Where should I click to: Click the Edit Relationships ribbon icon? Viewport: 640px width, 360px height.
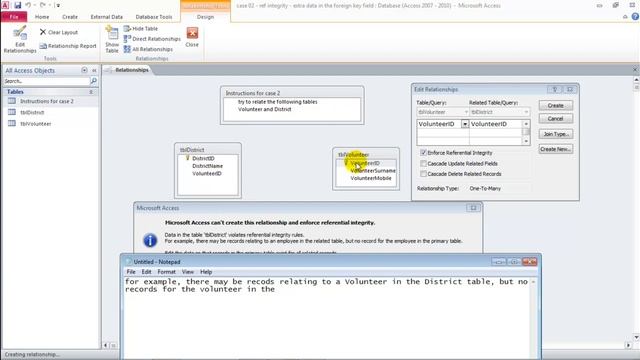pyautogui.click(x=20, y=40)
